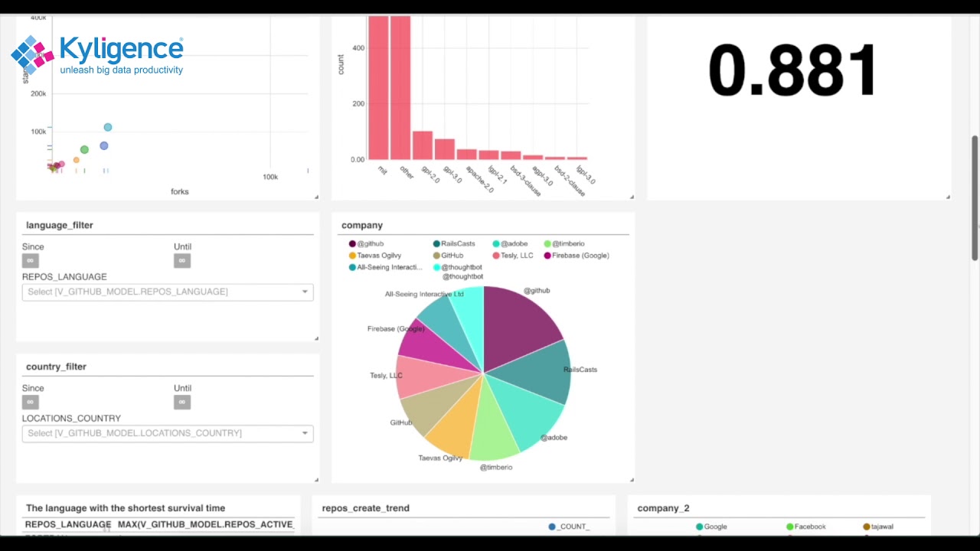Click the light blue bubble near 100k stars
This screenshot has height=551, width=980.
pyautogui.click(x=108, y=127)
